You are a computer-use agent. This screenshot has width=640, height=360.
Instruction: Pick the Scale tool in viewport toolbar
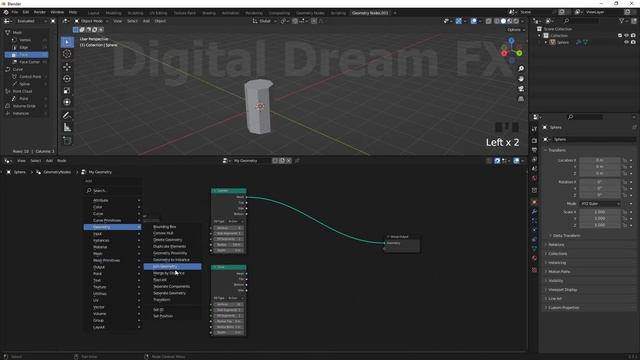click(x=67, y=90)
